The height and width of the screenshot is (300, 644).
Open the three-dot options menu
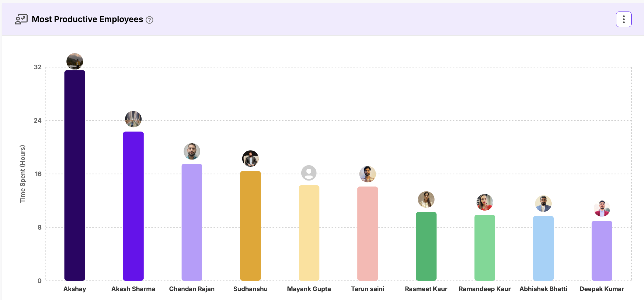[x=624, y=19]
